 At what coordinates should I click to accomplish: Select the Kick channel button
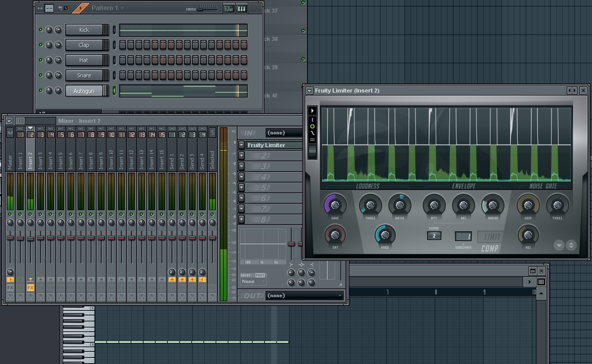click(84, 30)
